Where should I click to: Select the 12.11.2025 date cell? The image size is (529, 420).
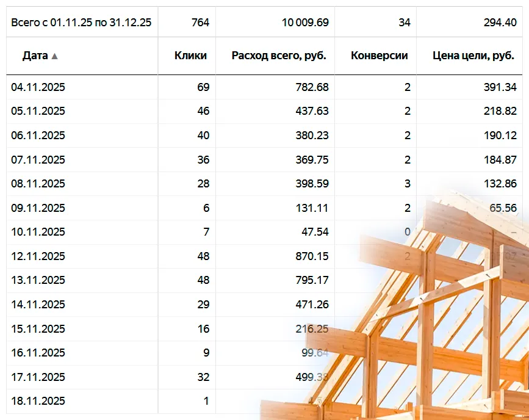point(38,256)
